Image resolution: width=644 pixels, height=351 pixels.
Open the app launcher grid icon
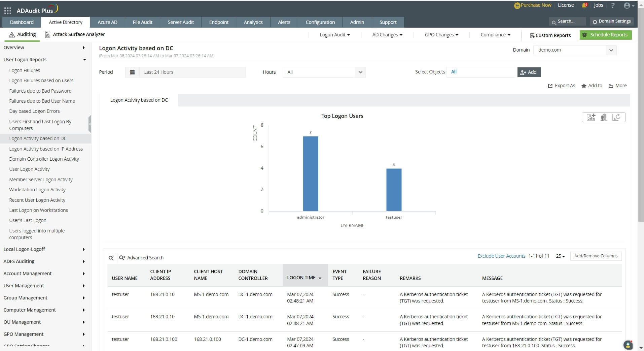click(7, 11)
